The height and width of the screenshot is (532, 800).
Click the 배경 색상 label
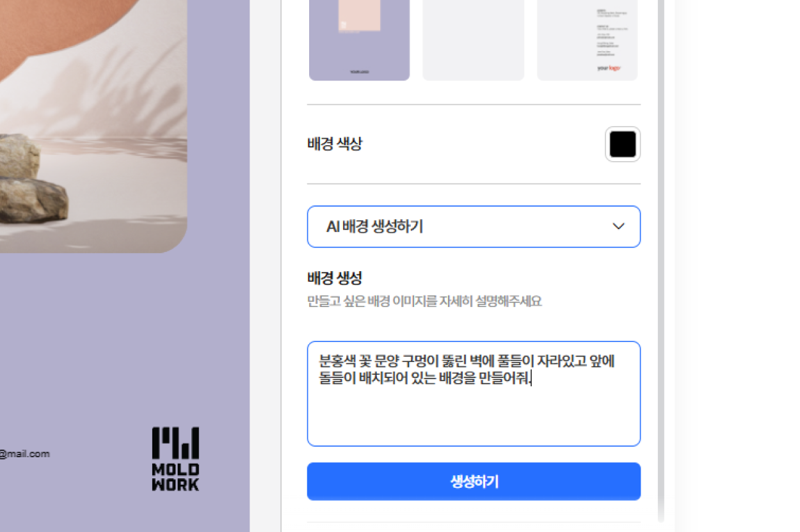point(335,144)
